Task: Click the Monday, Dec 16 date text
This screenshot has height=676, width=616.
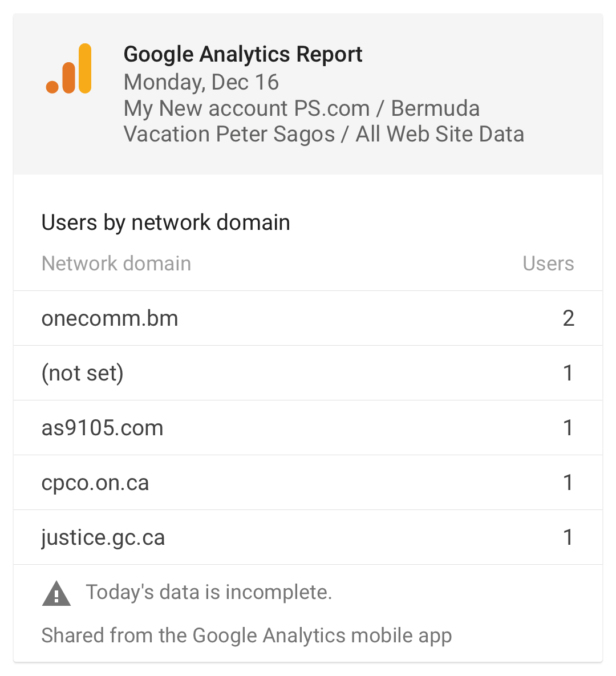Action: coord(201,82)
